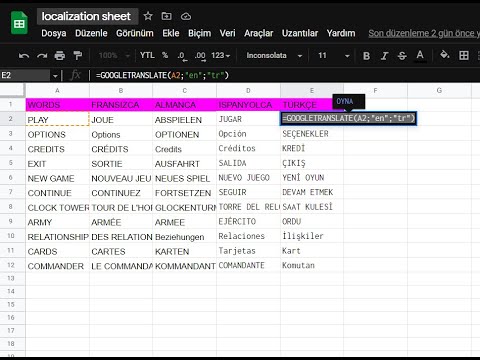480x360 pixels.
Task: Open the zoom level dropdown
Action: point(114,56)
